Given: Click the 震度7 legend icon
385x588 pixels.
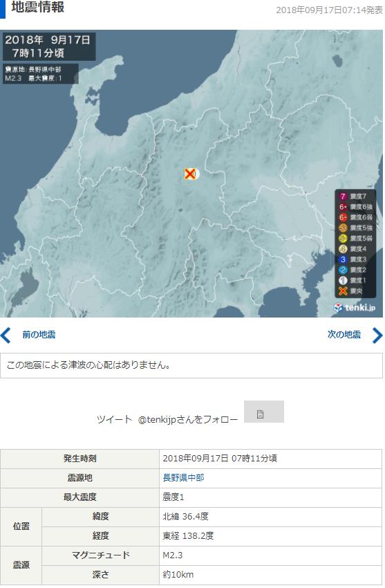Looking at the screenshot, I should (343, 196).
